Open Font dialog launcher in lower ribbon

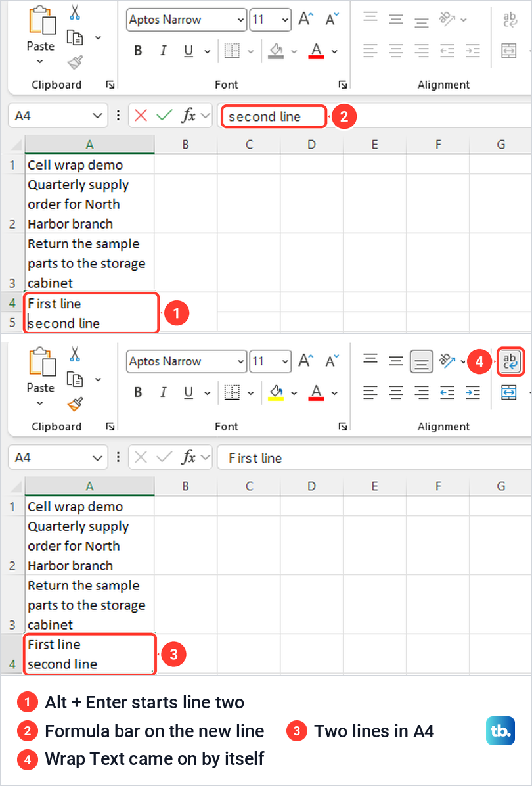343,427
